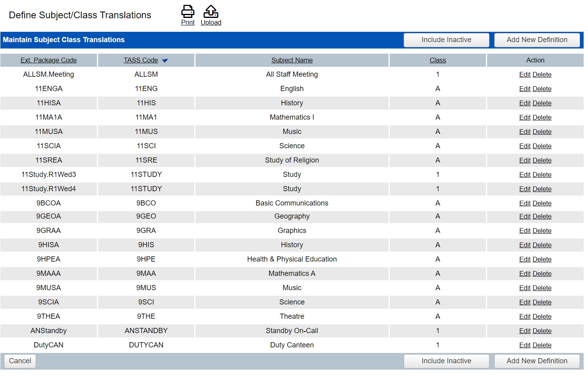Click the Print printer icon
The image size is (588, 376).
(x=188, y=11)
